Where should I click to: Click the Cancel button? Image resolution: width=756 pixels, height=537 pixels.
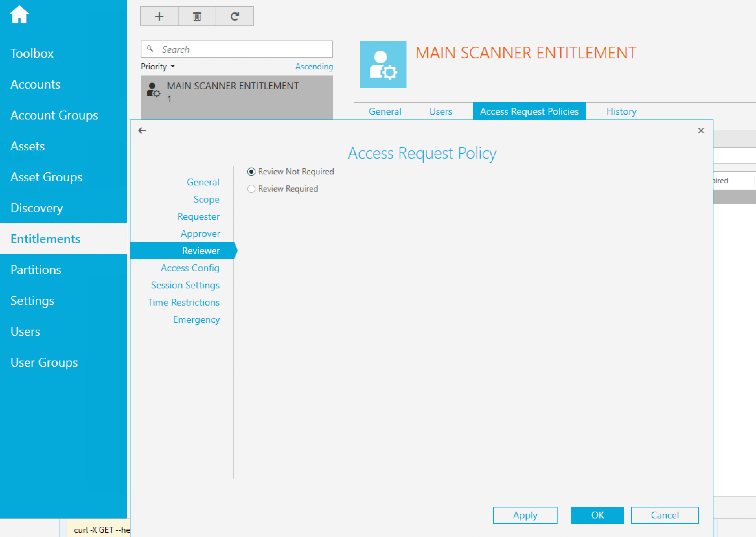[x=664, y=515]
